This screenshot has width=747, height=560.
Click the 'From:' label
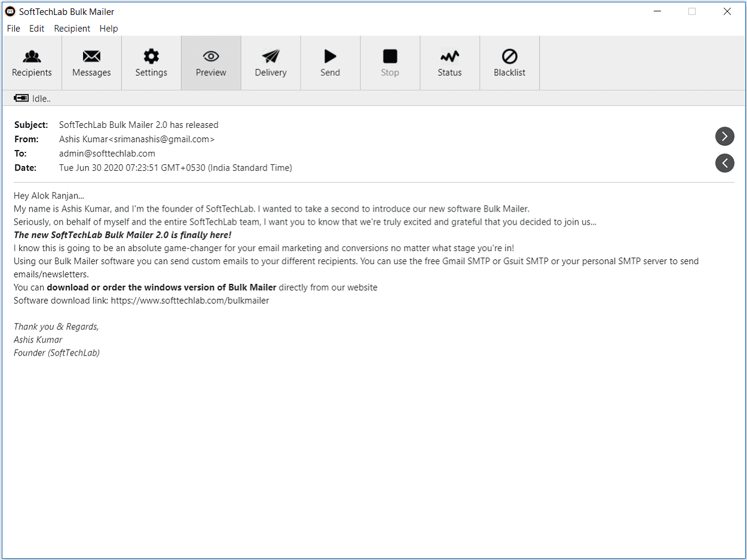(26, 139)
